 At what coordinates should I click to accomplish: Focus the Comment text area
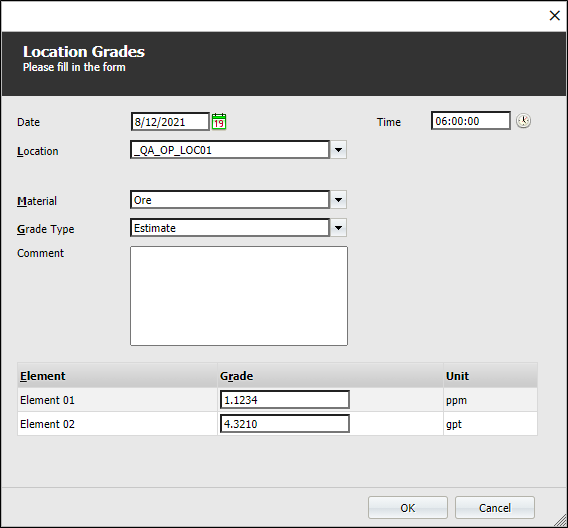pos(239,296)
